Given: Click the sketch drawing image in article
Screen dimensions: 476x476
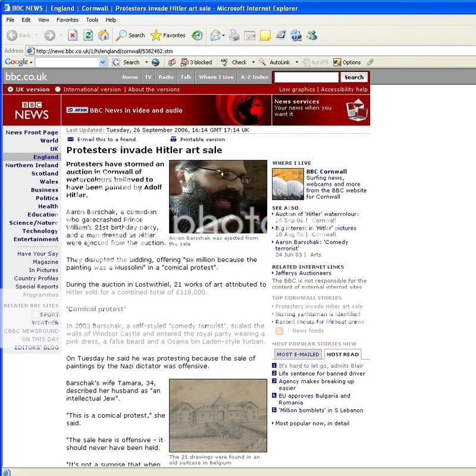Looking at the screenshot, I should point(218,415).
